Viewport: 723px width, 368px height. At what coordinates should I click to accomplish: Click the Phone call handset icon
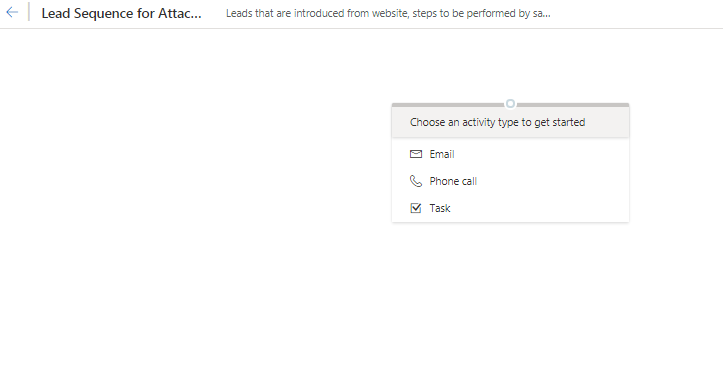pos(415,181)
